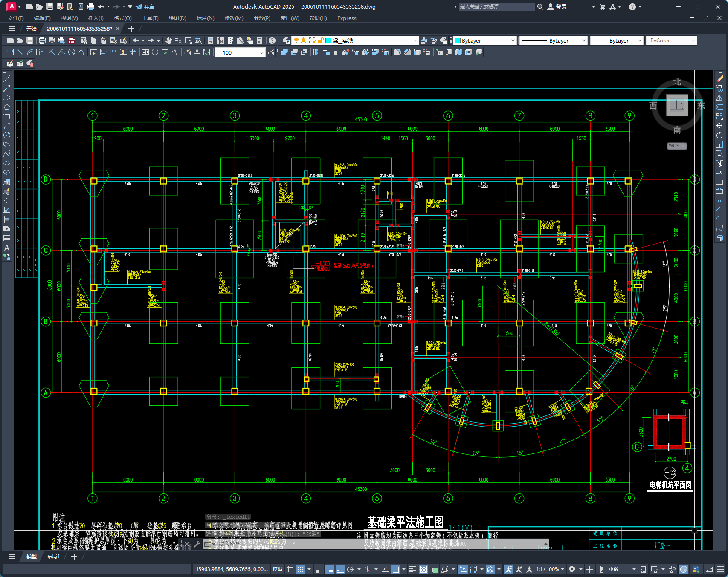This screenshot has height=577, width=728.
Task: Click the Zoom Window icon
Action: 189,40
